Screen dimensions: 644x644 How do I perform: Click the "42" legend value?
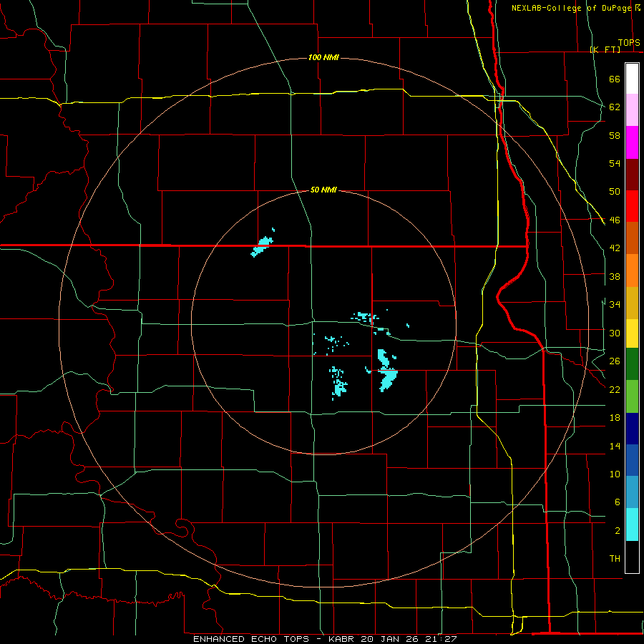click(615, 248)
